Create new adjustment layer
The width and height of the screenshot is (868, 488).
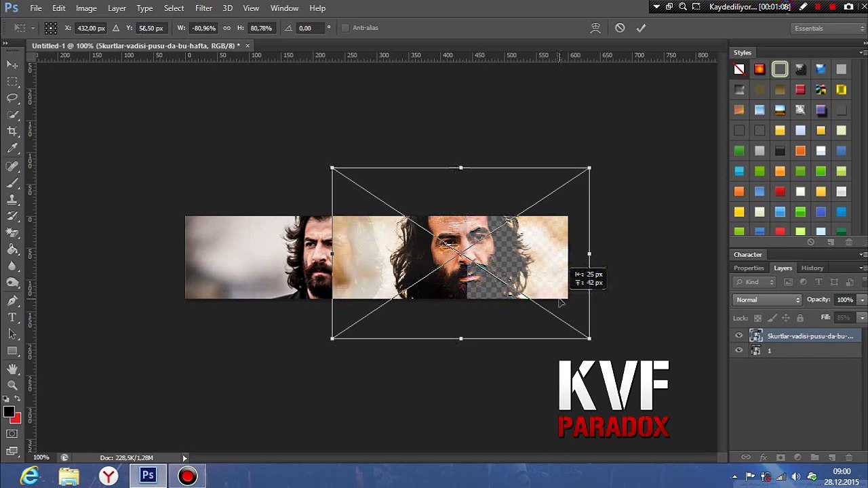click(797, 457)
